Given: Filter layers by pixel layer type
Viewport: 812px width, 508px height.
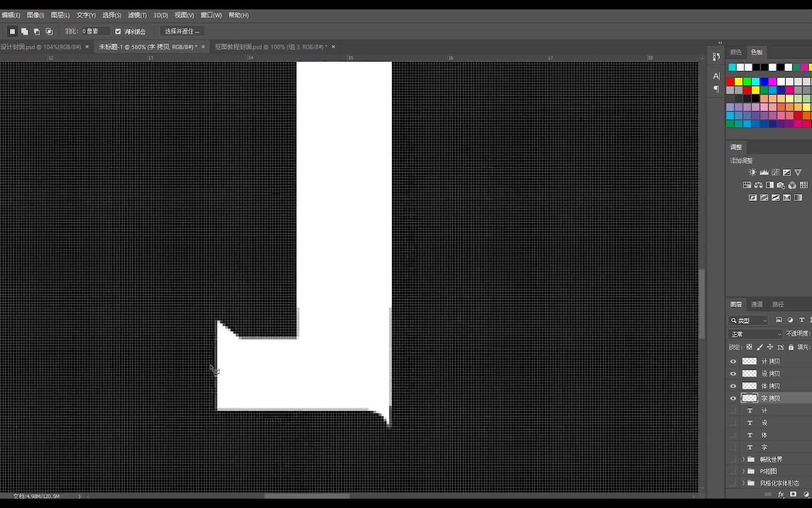Looking at the screenshot, I should point(779,320).
